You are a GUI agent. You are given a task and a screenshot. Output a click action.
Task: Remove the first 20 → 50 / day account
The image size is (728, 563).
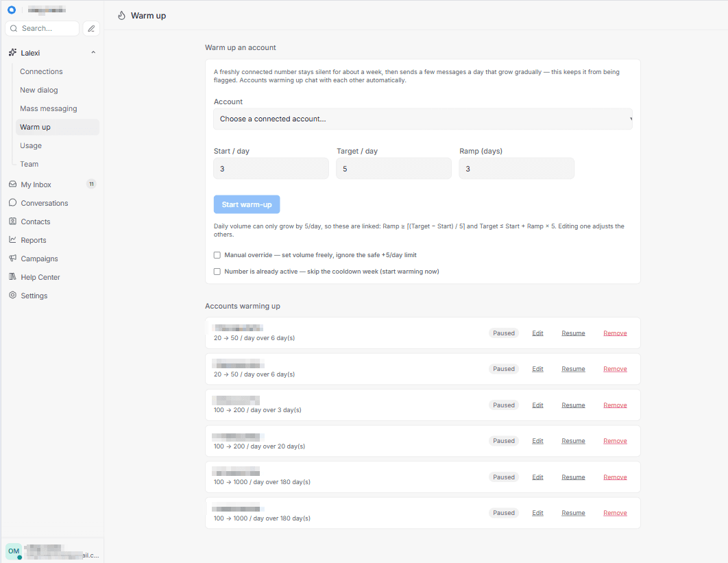[615, 333]
